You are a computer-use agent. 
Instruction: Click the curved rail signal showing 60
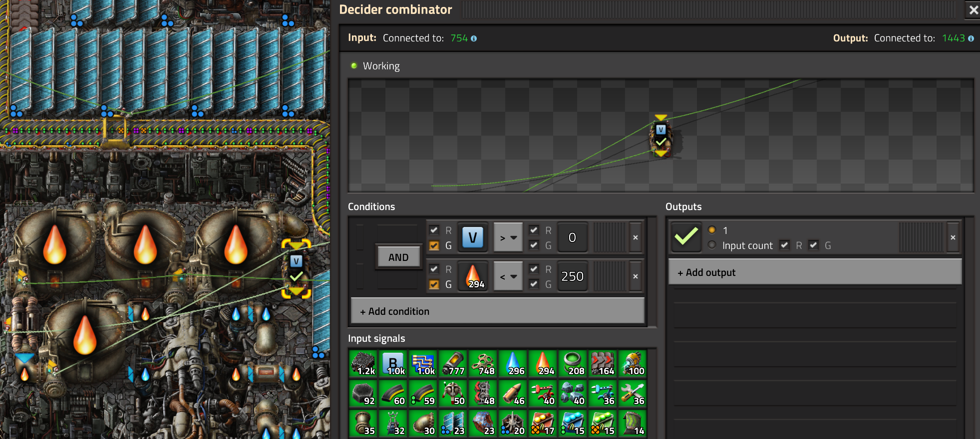(x=393, y=394)
